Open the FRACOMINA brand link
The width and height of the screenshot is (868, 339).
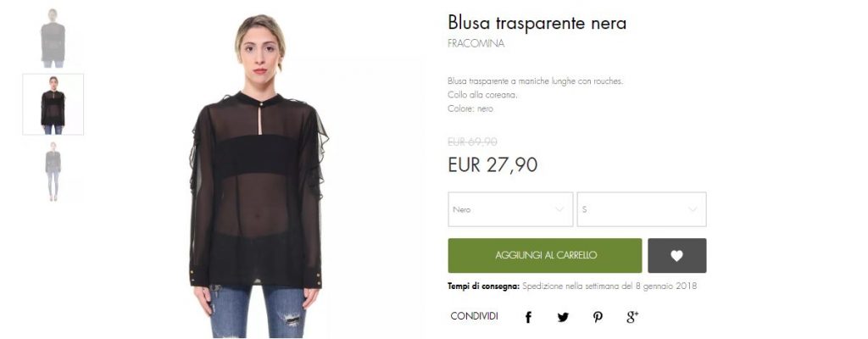(476, 44)
